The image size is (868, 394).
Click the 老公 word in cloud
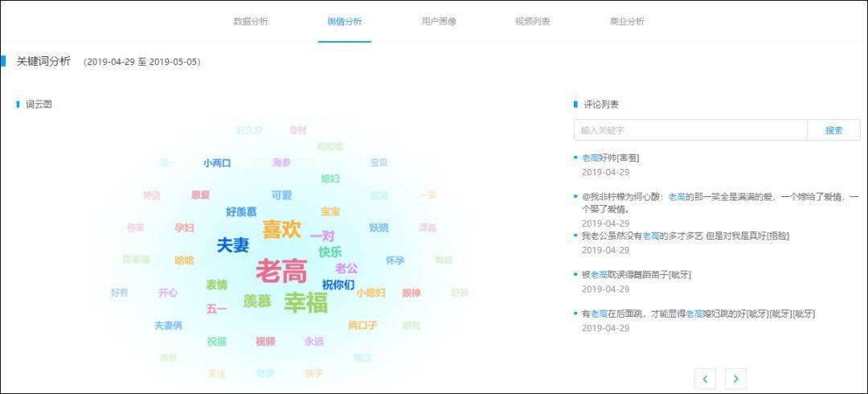[346, 269]
